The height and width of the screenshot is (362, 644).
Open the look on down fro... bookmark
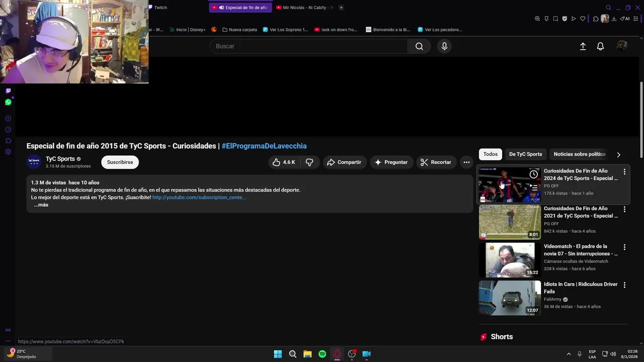pos(336,30)
